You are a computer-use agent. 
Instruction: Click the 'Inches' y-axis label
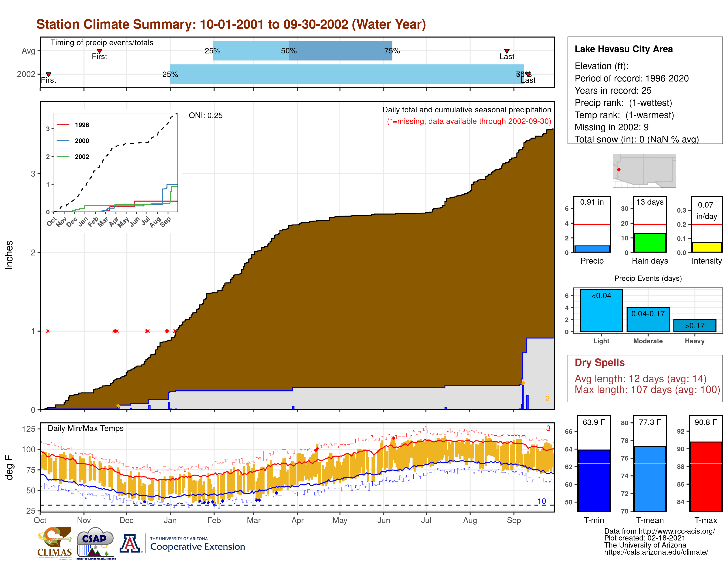coord(9,255)
